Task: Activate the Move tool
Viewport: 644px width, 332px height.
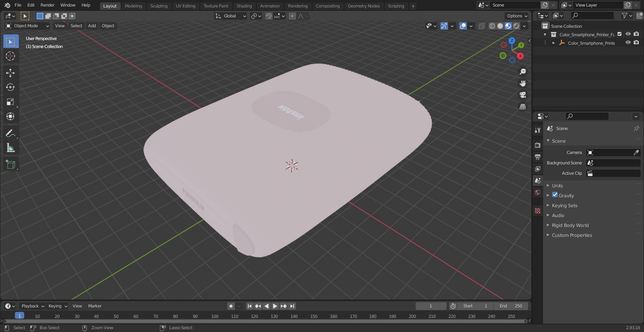Action: coord(10,73)
